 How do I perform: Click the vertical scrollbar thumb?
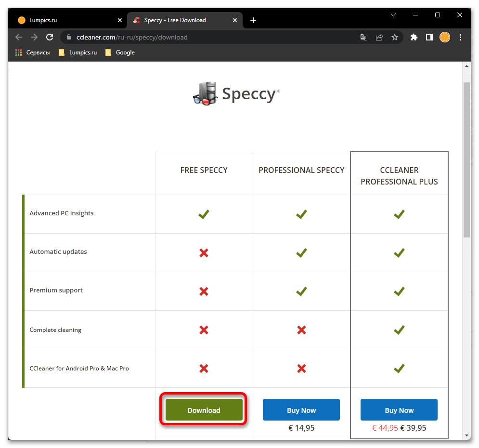pos(466,160)
